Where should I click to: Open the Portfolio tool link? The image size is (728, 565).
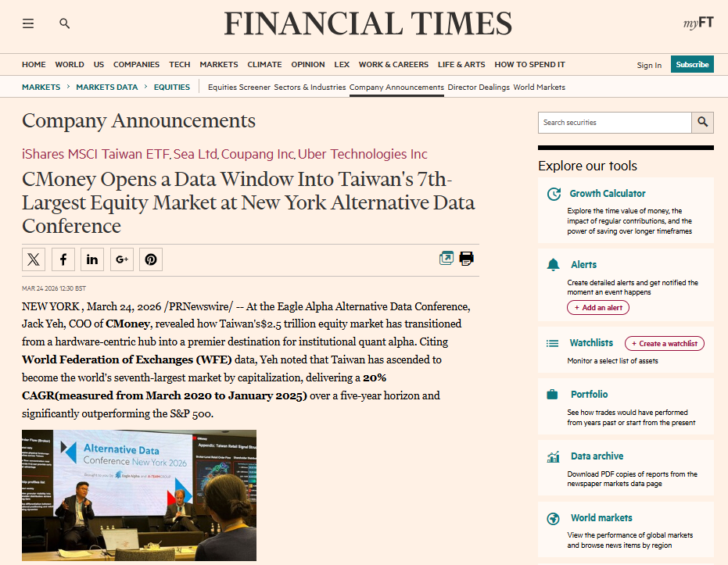coord(589,395)
